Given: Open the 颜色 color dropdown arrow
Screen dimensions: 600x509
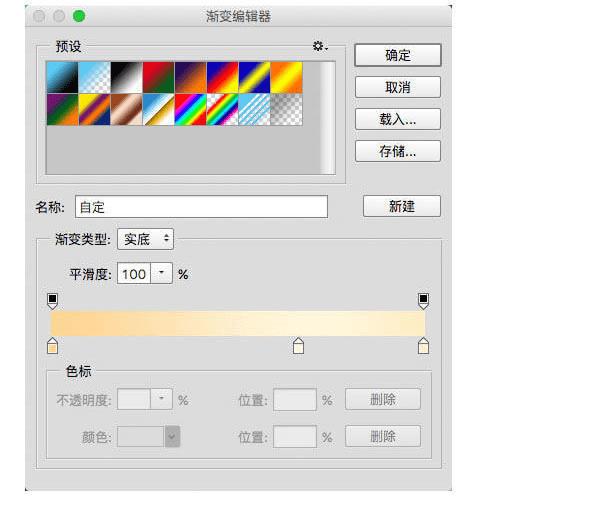Looking at the screenshot, I should click(172, 436).
